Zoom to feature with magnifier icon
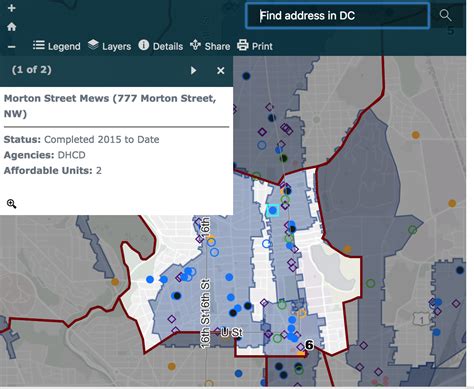Image resolution: width=474 pixels, height=389 pixels. point(11,204)
